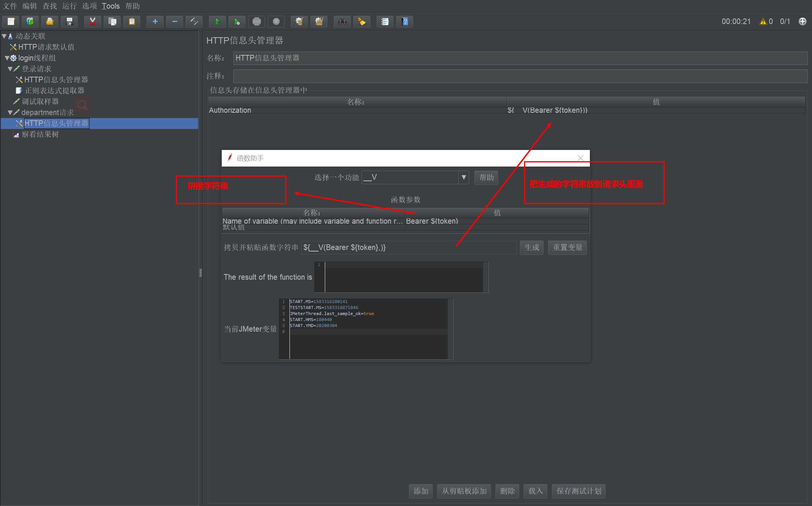Click the split pane divider handle
This screenshot has width=812, height=506.
point(200,273)
